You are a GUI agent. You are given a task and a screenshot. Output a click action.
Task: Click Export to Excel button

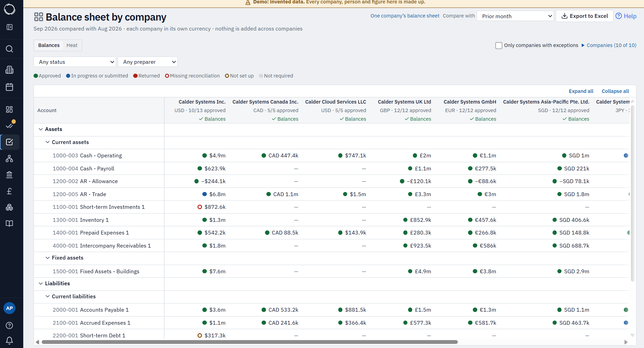[584, 16]
